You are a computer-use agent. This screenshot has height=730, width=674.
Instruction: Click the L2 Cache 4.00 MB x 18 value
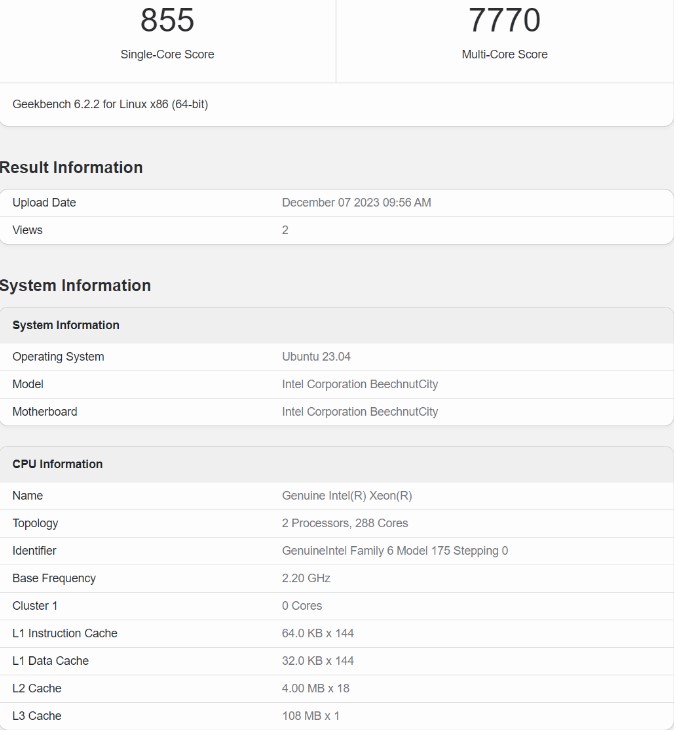coord(315,688)
